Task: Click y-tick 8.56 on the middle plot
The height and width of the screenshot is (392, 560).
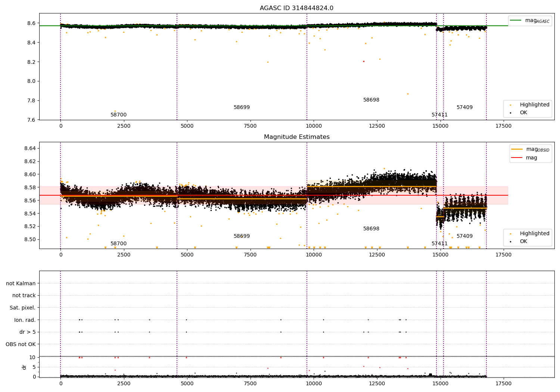Action: 30,200
